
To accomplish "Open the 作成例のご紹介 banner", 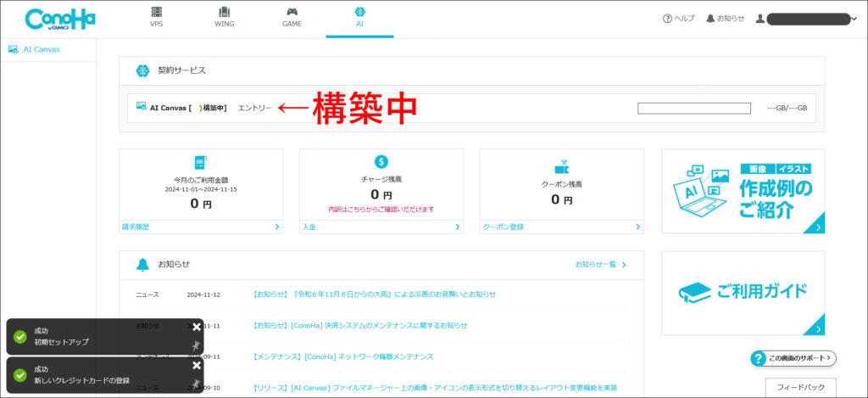I will coord(743,191).
